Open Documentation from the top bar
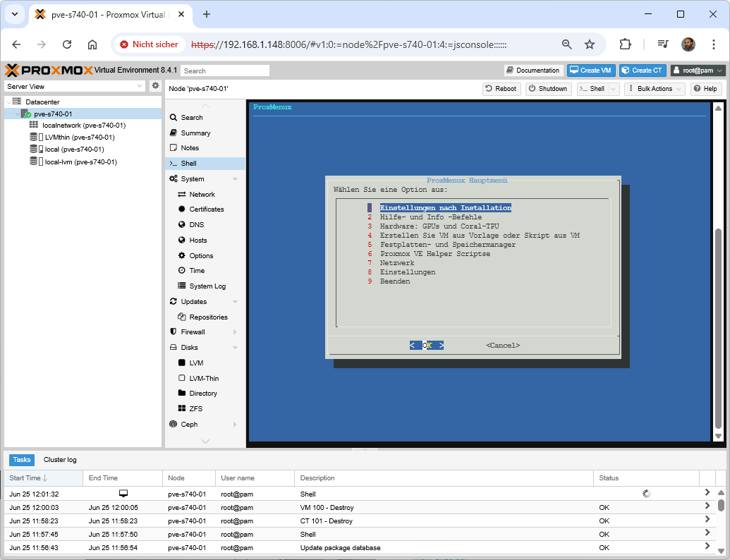Screen dimensions: 730x560 click(533, 71)
